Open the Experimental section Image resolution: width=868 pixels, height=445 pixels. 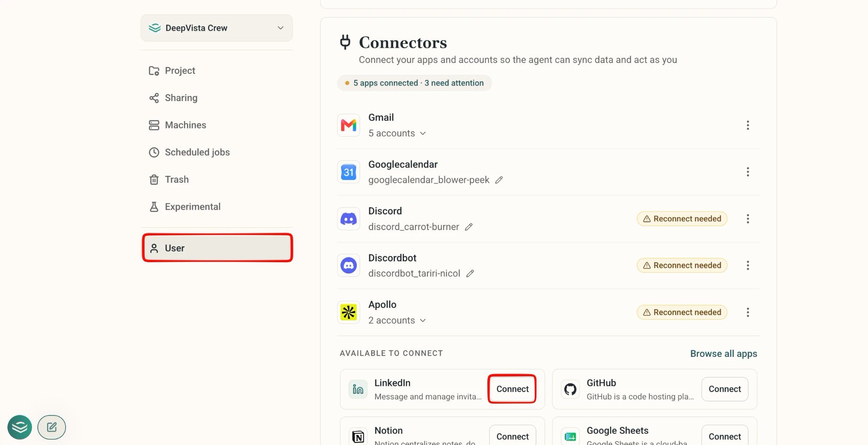(x=217, y=207)
